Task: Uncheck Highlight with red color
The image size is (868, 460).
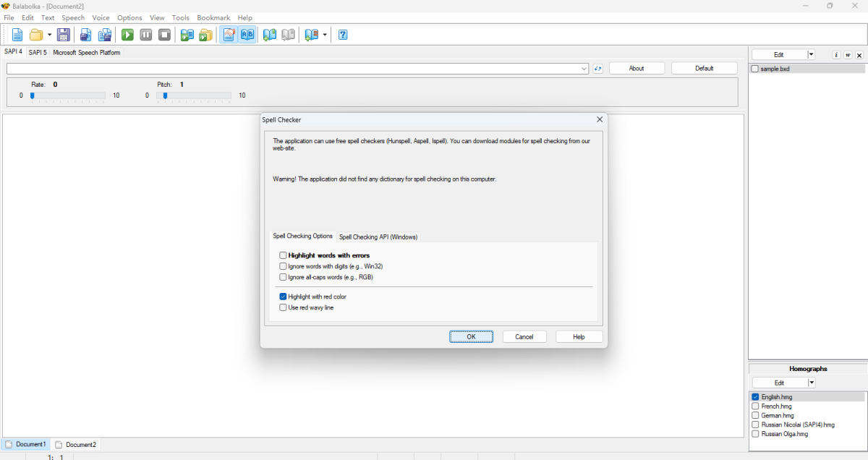Action: pos(284,297)
